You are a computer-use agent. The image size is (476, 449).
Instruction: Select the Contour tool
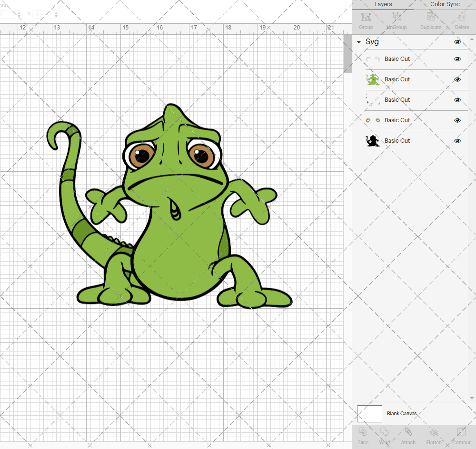tap(461, 434)
